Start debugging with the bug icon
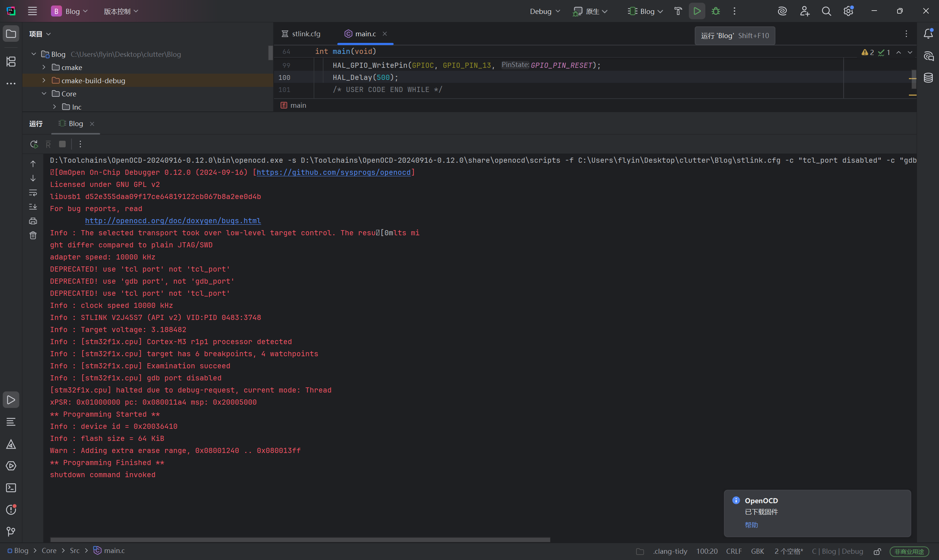Viewport: 939px width, 560px height. (x=716, y=11)
